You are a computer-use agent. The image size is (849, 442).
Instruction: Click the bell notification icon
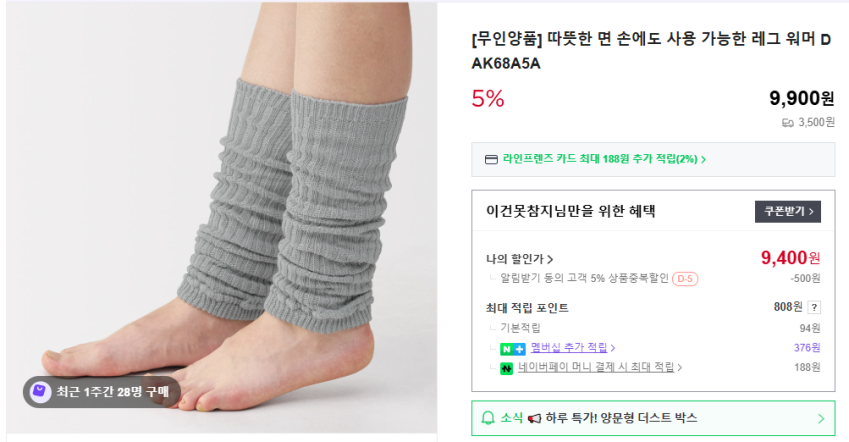pyautogui.click(x=488, y=418)
